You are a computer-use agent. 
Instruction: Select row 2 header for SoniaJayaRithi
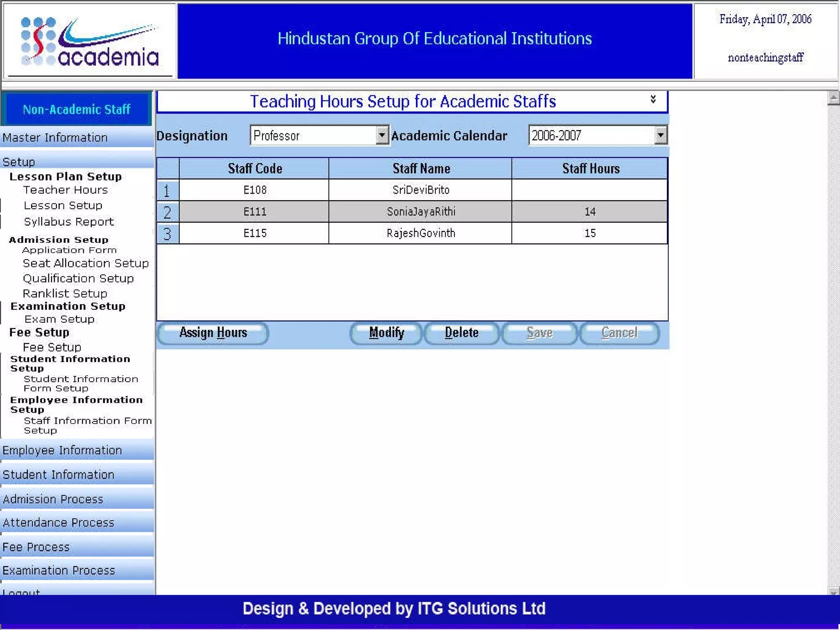point(167,212)
